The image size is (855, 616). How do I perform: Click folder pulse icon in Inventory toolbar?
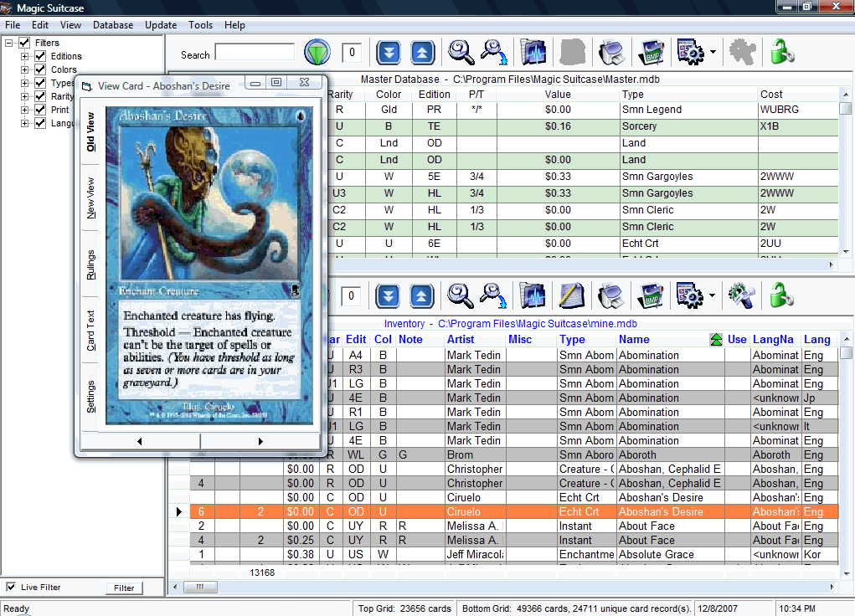point(533,295)
